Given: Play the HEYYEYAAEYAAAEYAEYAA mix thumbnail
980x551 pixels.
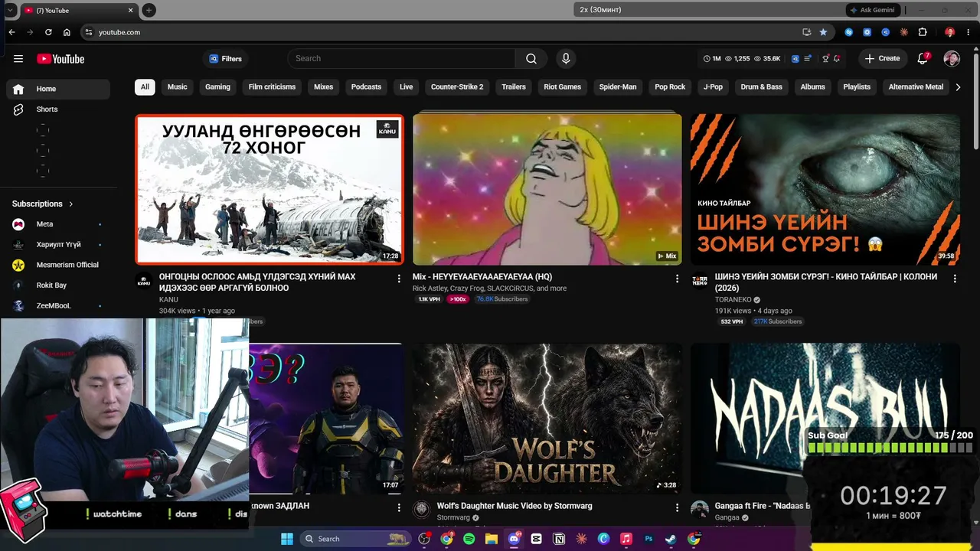Looking at the screenshot, I should (x=547, y=189).
